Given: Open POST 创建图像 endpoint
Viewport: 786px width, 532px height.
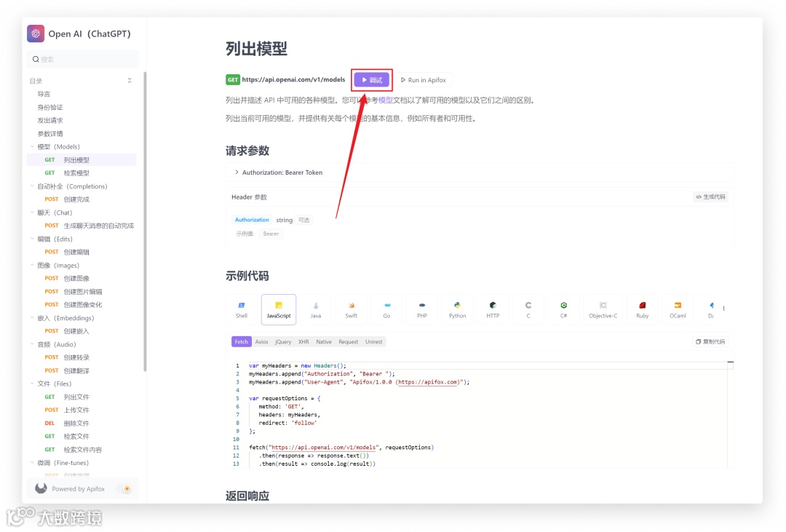Looking at the screenshot, I should pyautogui.click(x=82, y=278).
